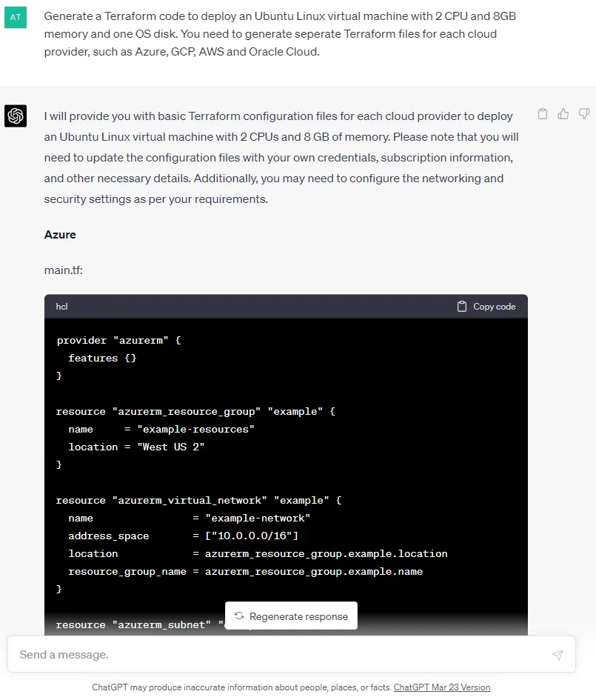Click the location = azurerm_resource_group.example.location line

[x=258, y=554]
